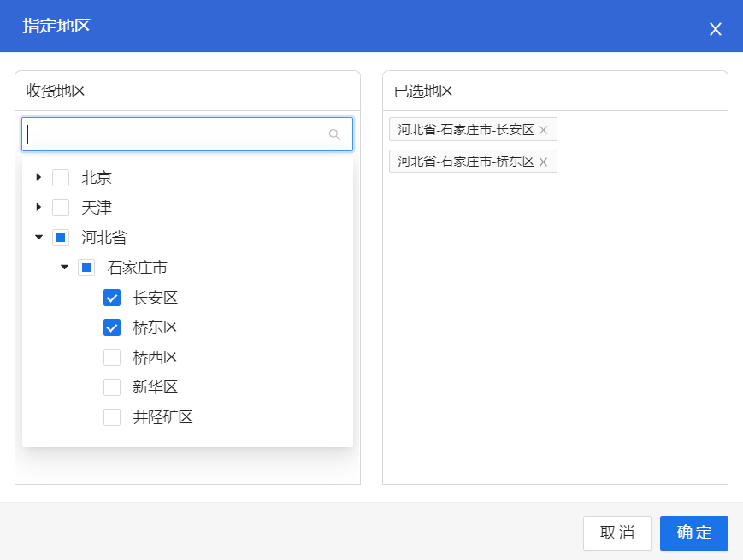Toggle the 石家庄市 partial checkbox
Image resolution: width=743 pixels, height=560 pixels.
click(86, 268)
